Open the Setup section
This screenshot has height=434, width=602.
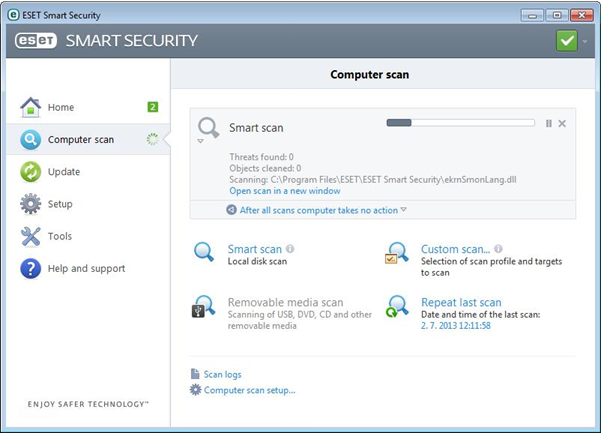[60, 204]
